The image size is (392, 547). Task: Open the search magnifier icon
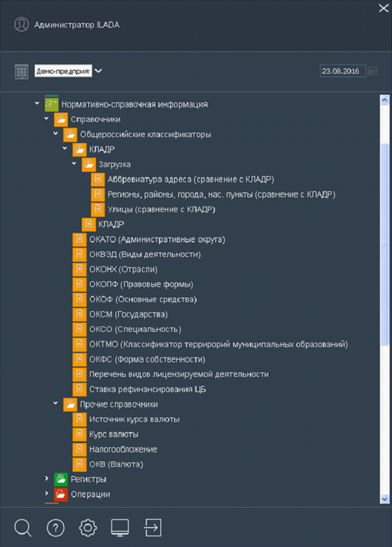(23, 528)
